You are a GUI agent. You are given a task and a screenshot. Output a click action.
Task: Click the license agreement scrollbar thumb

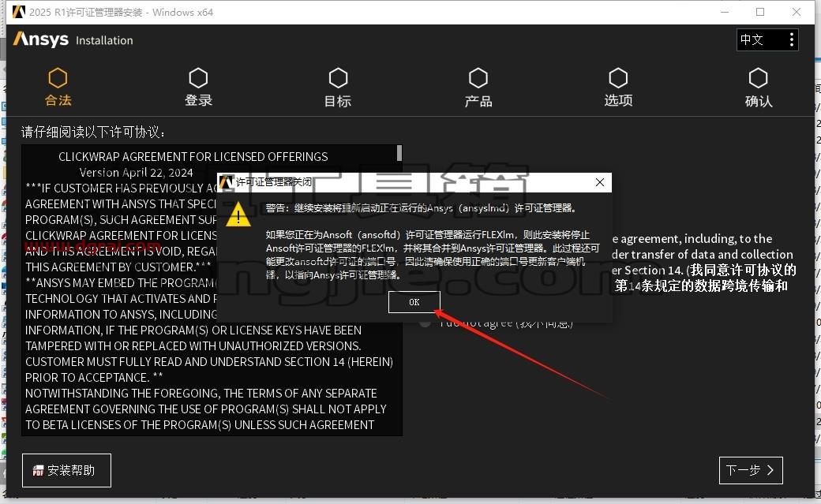[x=399, y=153]
